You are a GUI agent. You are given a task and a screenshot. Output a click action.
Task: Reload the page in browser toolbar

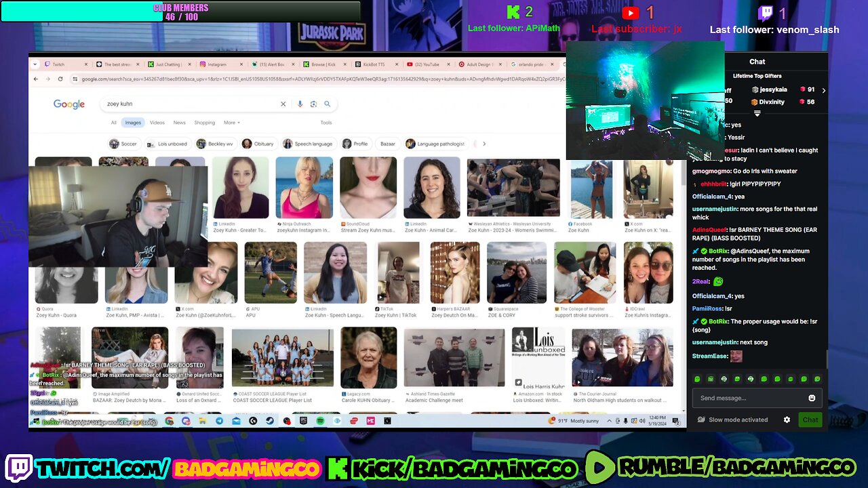[x=60, y=79]
